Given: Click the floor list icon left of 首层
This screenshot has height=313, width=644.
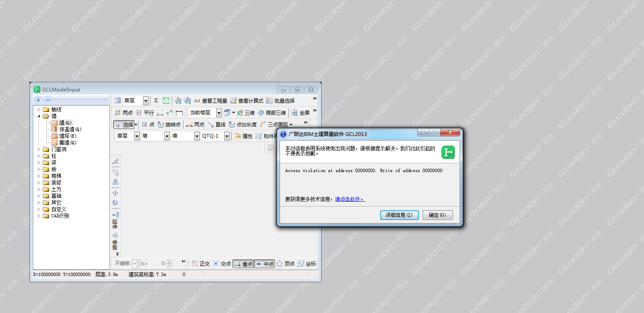Looking at the screenshot, I should tap(118, 101).
